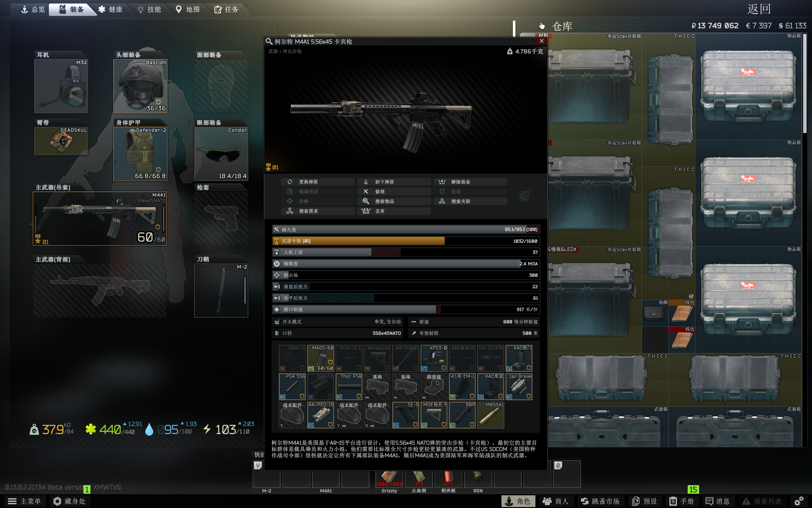Click 解除装备 unequip action
Screen dimensions: 812x508
[470, 182]
